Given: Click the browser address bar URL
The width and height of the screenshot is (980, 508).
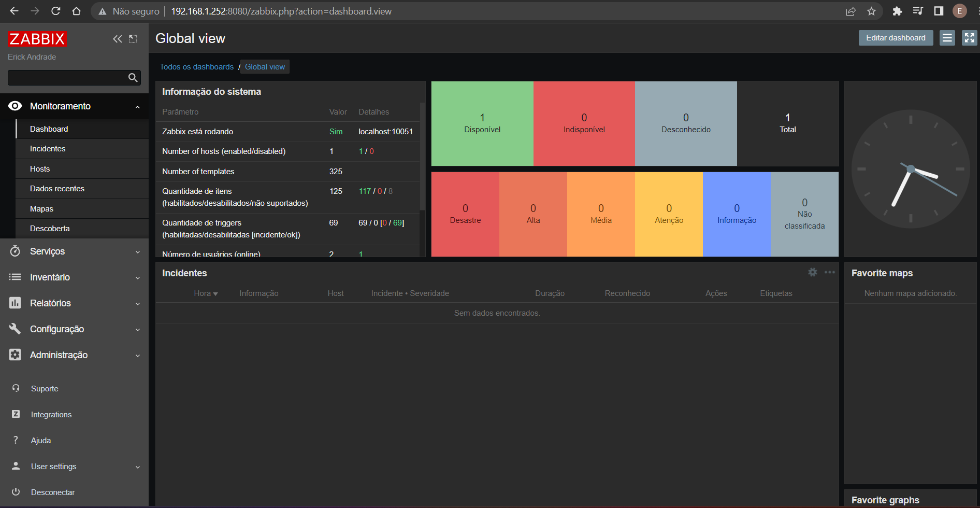Looking at the screenshot, I should 281,11.
